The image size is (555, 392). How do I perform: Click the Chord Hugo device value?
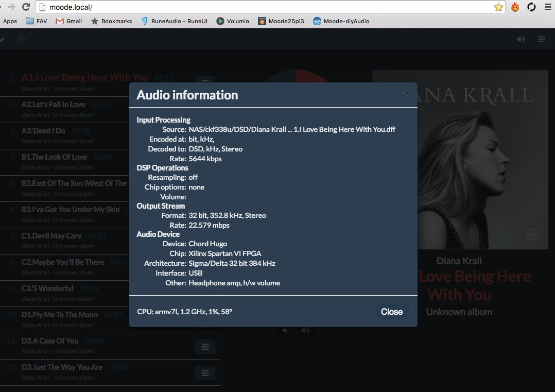(x=208, y=244)
